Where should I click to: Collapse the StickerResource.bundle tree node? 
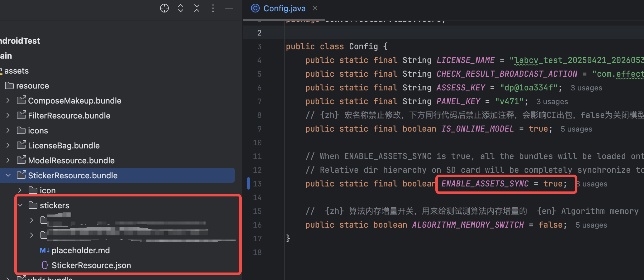pos(8,175)
